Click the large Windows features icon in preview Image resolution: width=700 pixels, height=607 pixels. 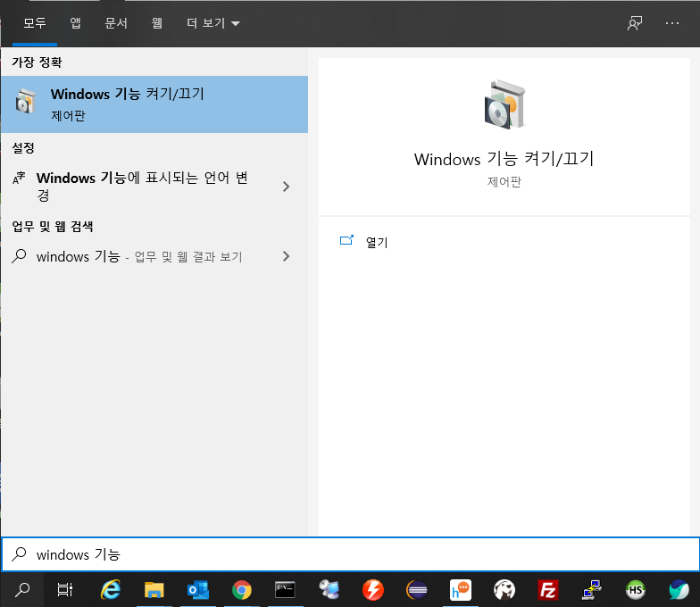pos(504,104)
